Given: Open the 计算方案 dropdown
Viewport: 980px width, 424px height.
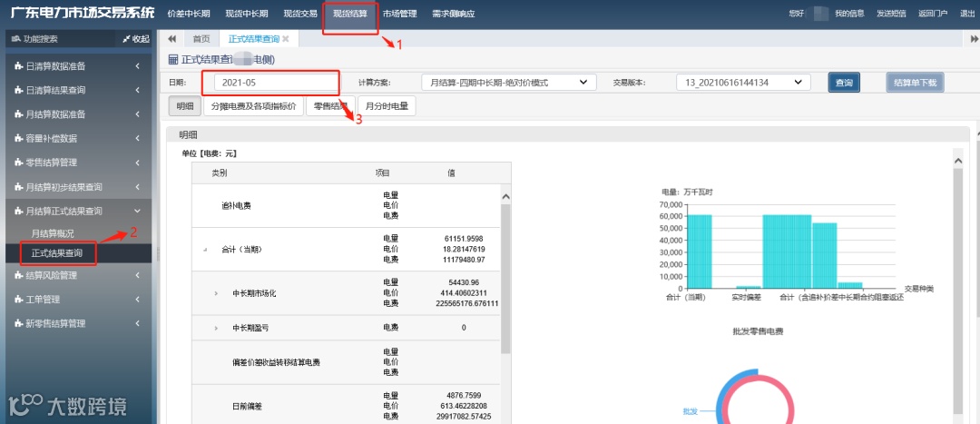Looking at the screenshot, I should pos(509,83).
